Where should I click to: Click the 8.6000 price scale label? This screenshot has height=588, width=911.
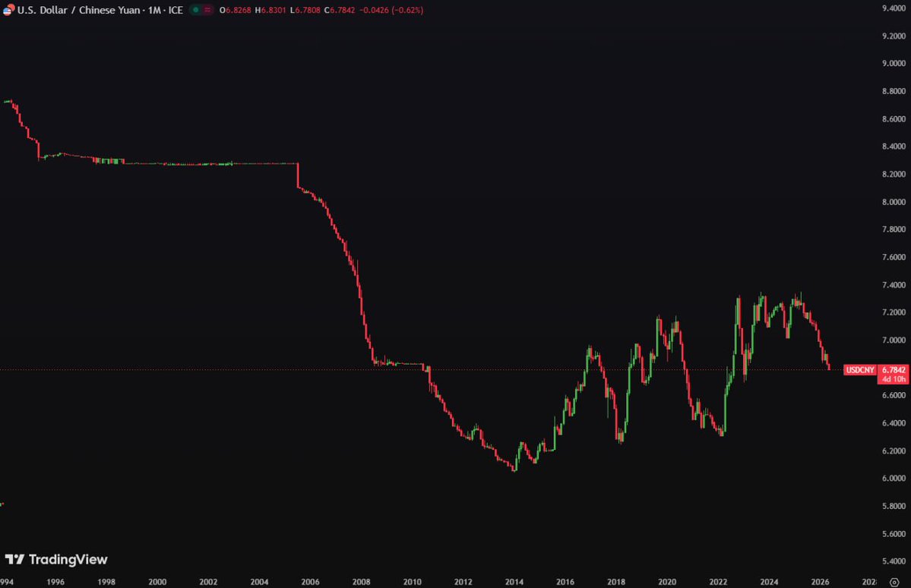(x=894, y=119)
